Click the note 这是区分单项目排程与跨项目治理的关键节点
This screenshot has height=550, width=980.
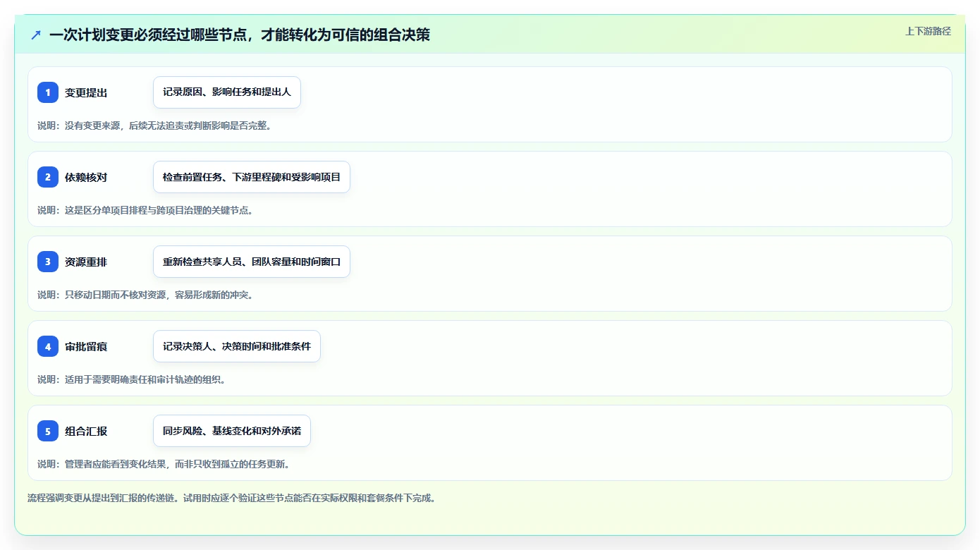[x=145, y=210]
